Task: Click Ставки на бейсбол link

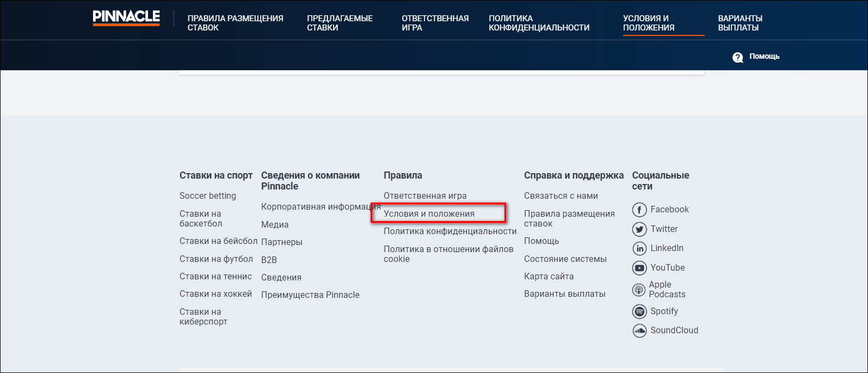Action: (218, 241)
